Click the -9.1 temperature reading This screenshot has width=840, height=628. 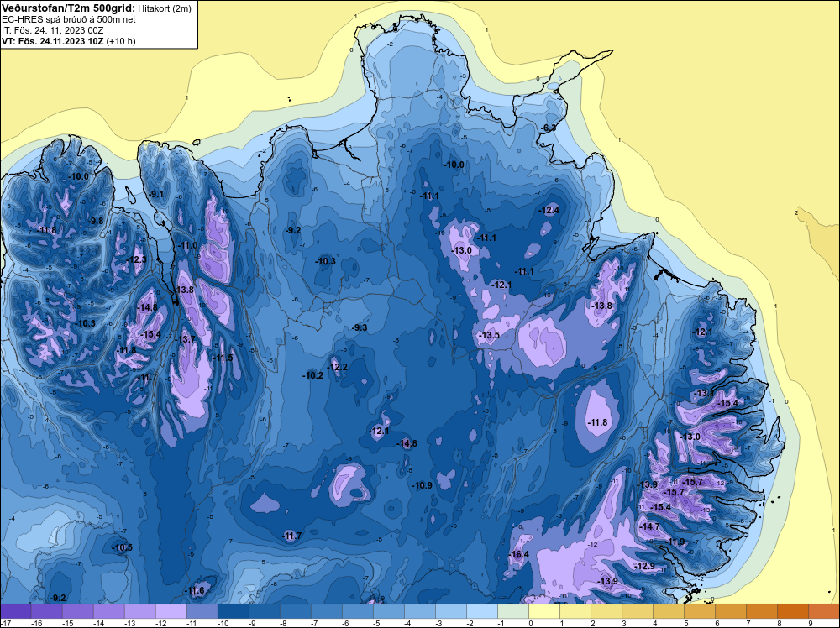[x=157, y=194]
